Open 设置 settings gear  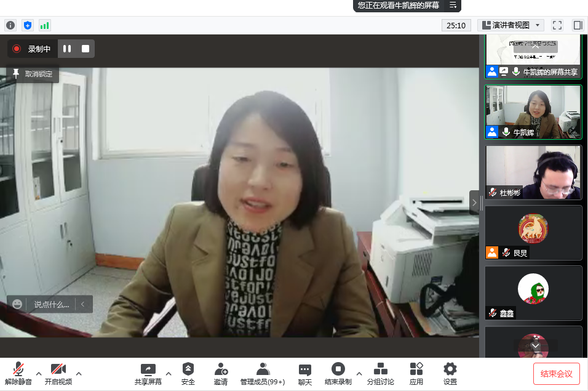[450, 374]
